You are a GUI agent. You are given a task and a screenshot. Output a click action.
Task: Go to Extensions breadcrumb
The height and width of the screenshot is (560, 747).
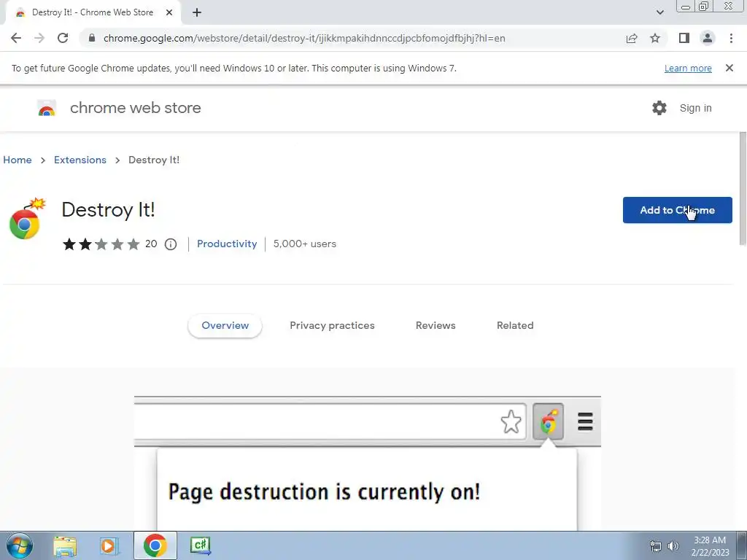[x=80, y=160]
